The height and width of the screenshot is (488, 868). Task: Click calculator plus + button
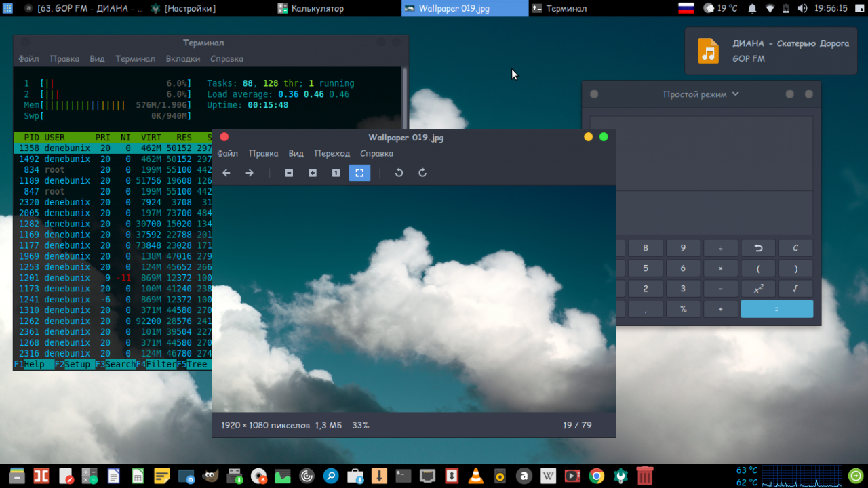coord(720,309)
